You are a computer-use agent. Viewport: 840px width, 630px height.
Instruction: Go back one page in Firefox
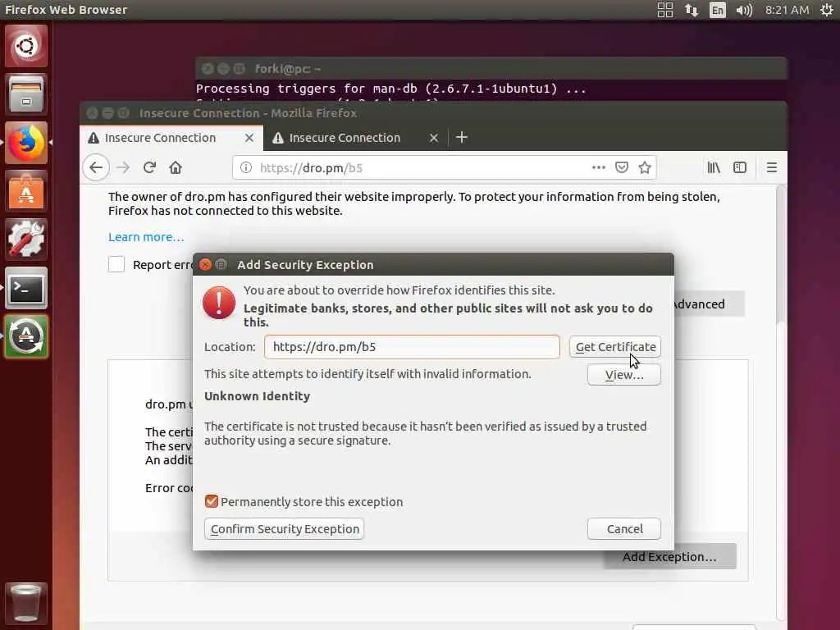click(x=97, y=167)
